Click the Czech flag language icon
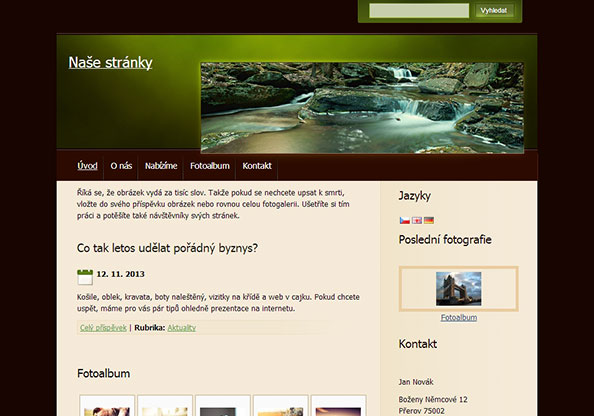The height and width of the screenshot is (416, 594). tap(405, 220)
